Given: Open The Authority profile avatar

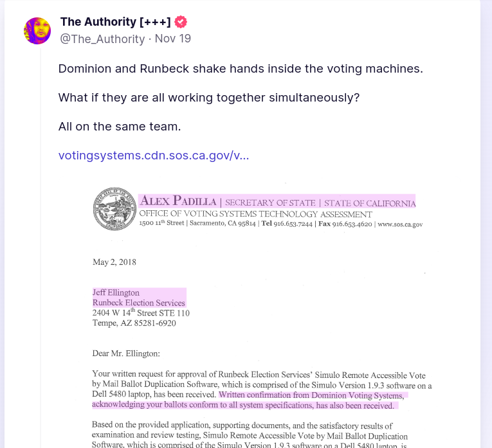Looking at the screenshot, I should (x=37, y=30).
